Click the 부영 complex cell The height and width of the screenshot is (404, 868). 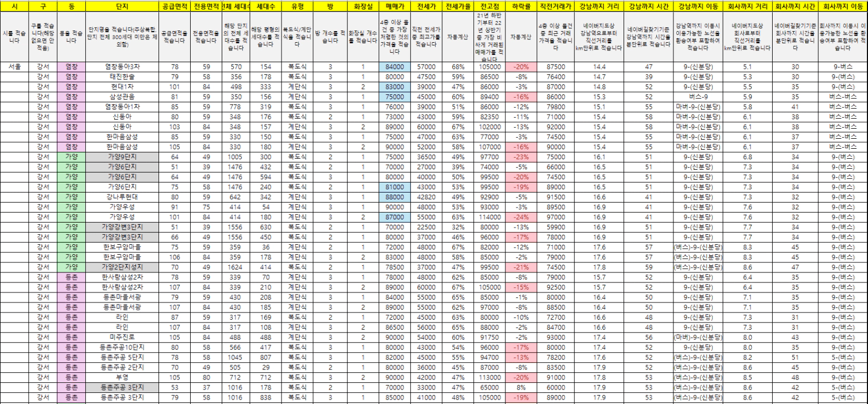(121, 376)
